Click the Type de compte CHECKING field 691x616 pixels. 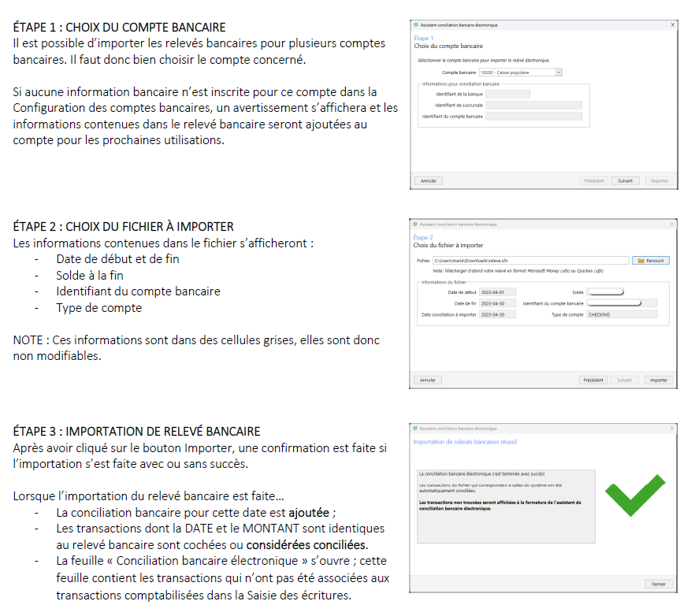(x=622, y=314)
